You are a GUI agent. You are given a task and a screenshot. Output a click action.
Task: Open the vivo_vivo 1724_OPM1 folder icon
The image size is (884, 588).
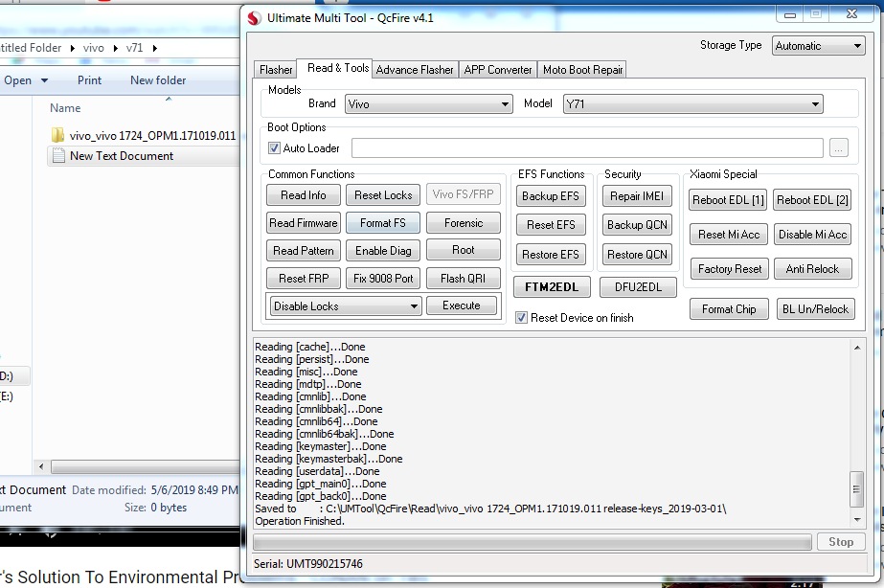pyautogui.click(x=57, y=135)
